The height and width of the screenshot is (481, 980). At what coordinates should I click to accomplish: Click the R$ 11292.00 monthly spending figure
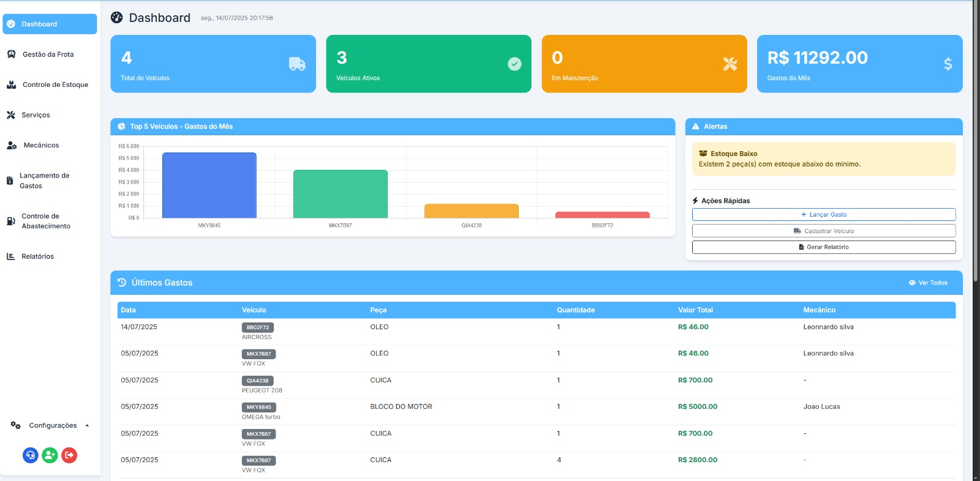[818, 58]
